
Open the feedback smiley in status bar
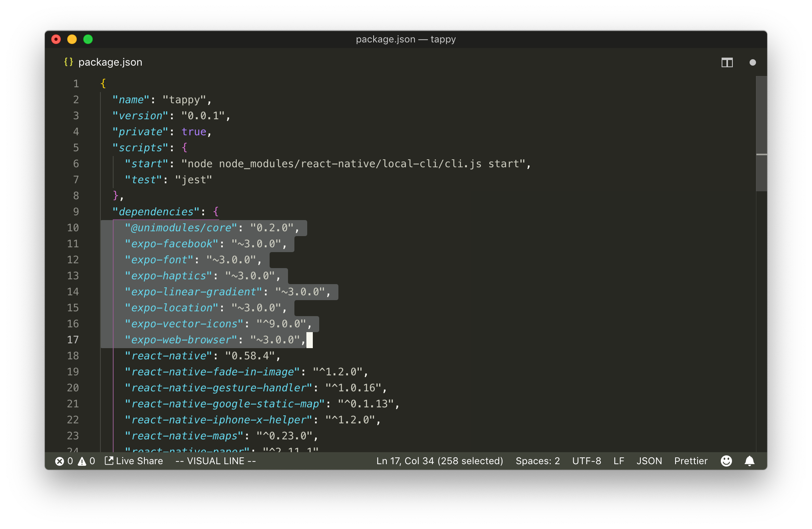click(x=726, y=461)
